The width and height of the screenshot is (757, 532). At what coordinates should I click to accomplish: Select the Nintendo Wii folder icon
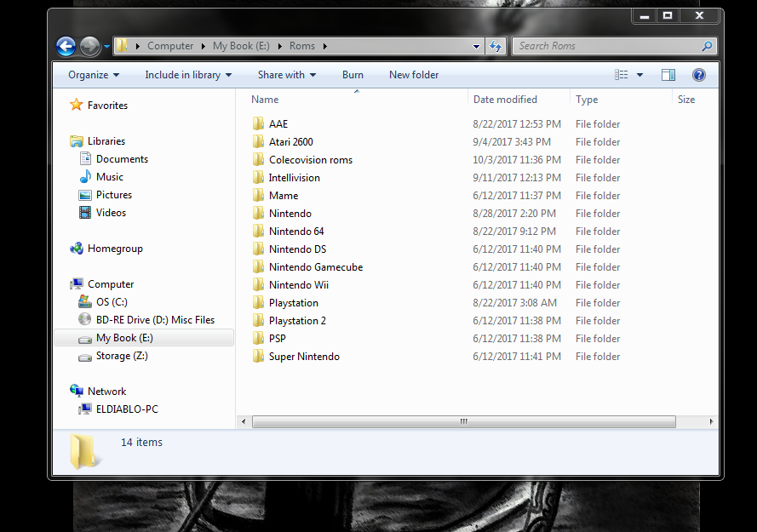(258, 284)
